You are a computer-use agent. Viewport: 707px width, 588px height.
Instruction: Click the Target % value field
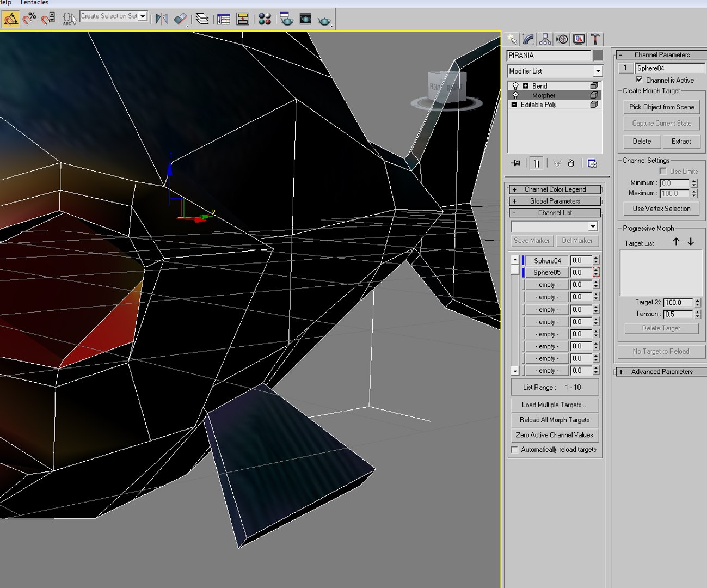coord(678,302)
